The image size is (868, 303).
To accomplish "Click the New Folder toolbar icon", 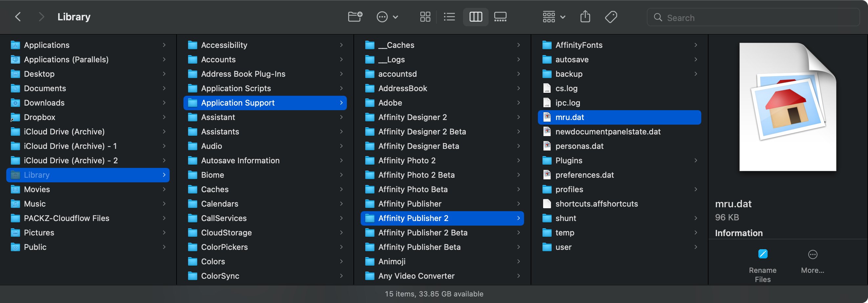I will click(x=355, y=17).
